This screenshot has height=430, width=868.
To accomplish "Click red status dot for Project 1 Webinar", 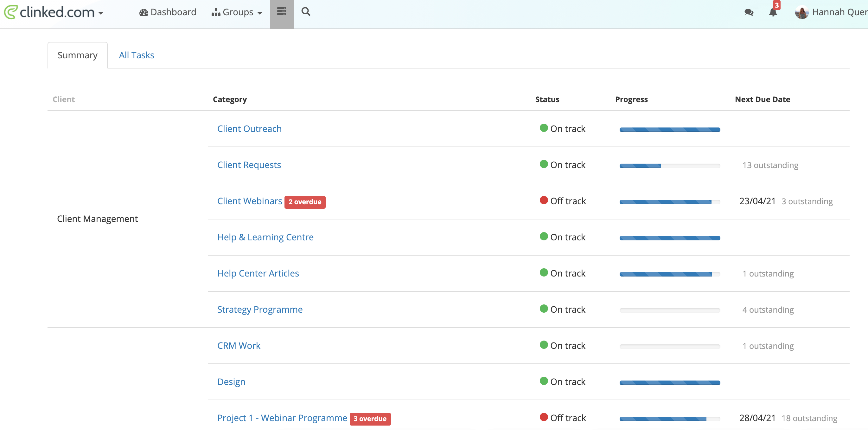I will [544, 417].
